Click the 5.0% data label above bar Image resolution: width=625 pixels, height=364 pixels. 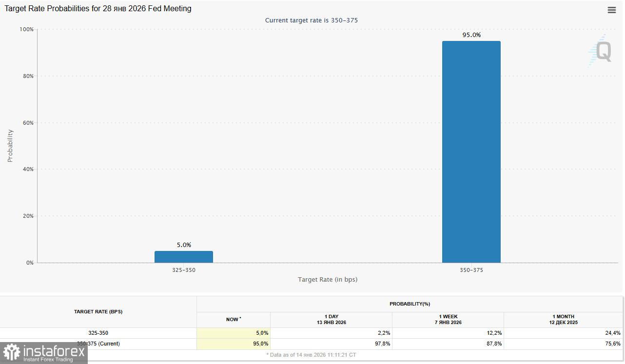point(184,245)
